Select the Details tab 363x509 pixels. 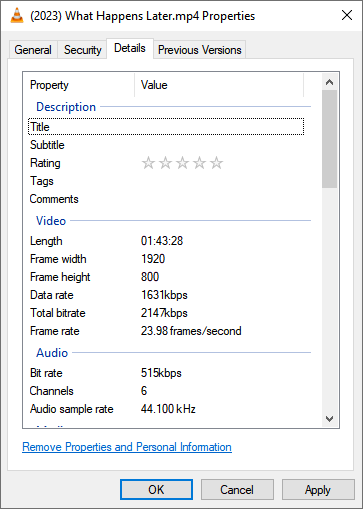130,48
